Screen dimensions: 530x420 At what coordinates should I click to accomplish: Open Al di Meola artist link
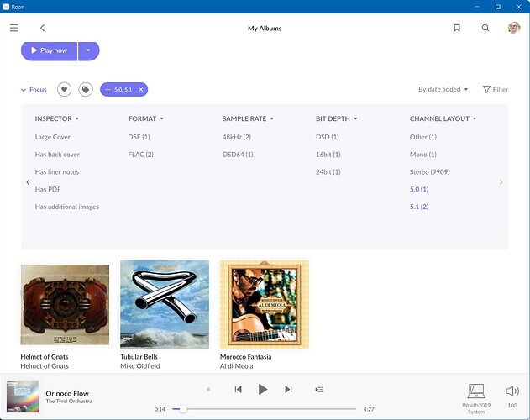[x=236, y=366]
